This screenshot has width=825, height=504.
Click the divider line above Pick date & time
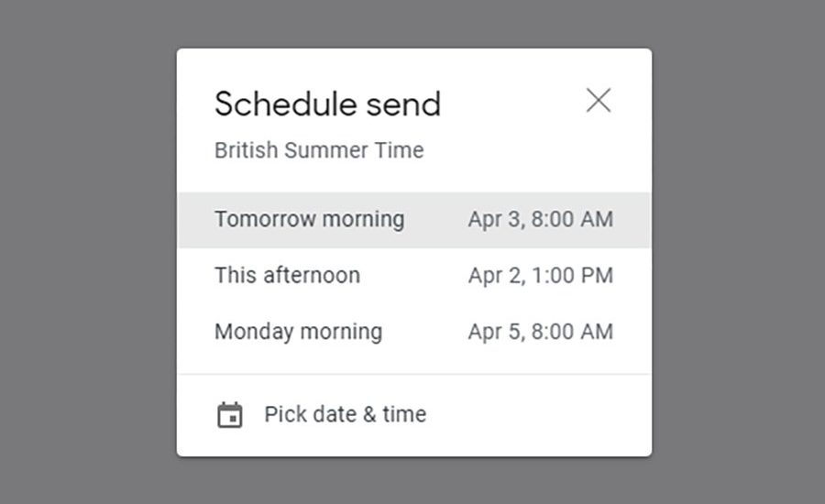click(414, 374)
